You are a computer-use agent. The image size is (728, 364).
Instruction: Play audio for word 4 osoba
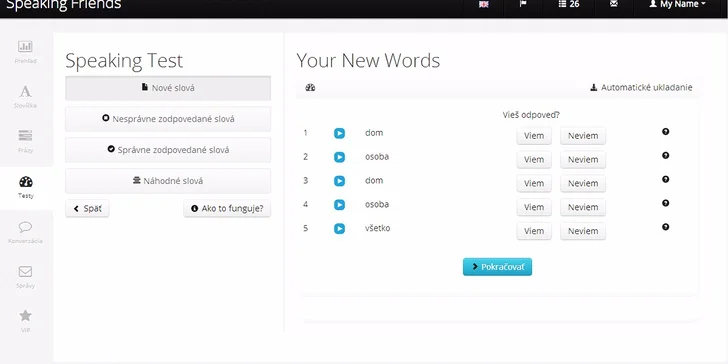(x=339, y=205)
